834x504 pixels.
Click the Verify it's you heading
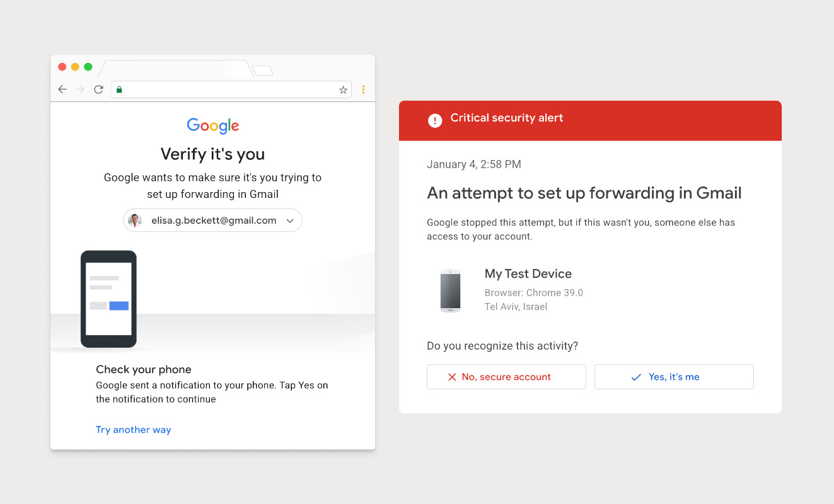click(212, 154)
